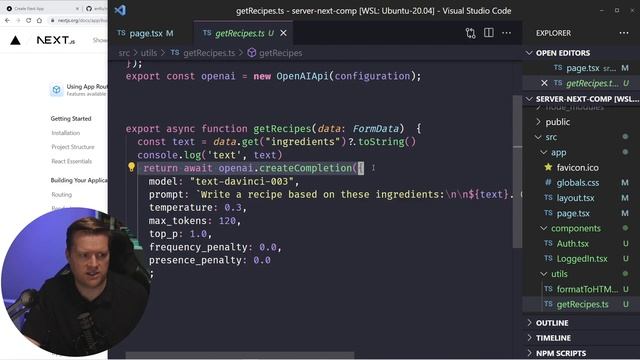This screenshot has width=640, height=360.
Task: Click the globals.css hash icon
Action: (x=548, y=182)
